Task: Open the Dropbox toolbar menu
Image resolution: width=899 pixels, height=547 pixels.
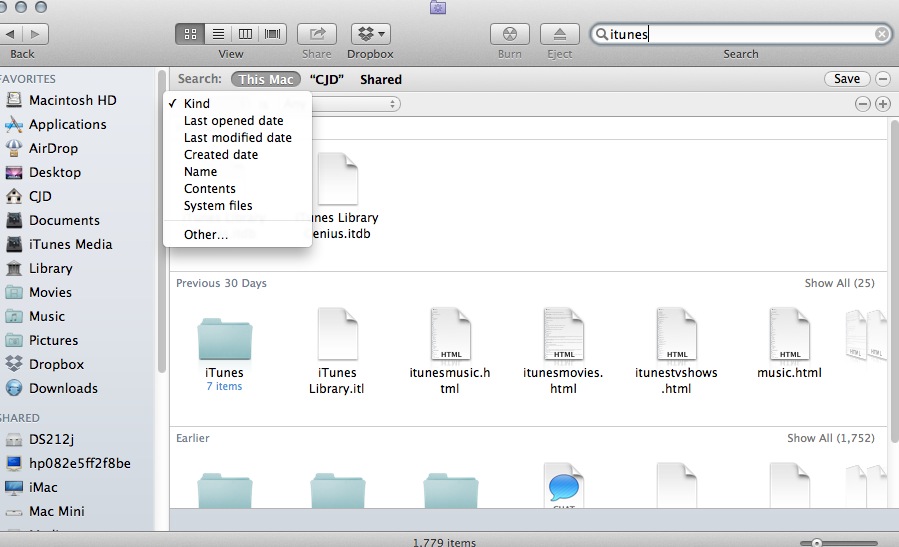Action: tap(370, 34)
